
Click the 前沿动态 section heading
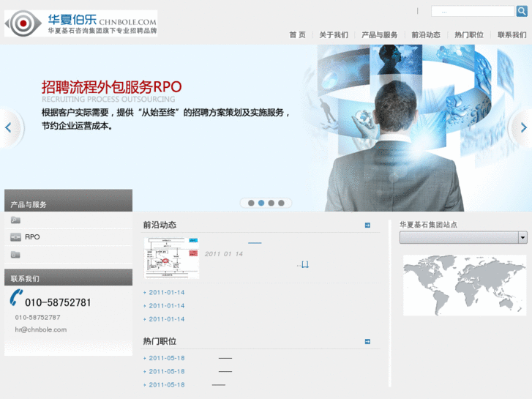tap(160, 225)
